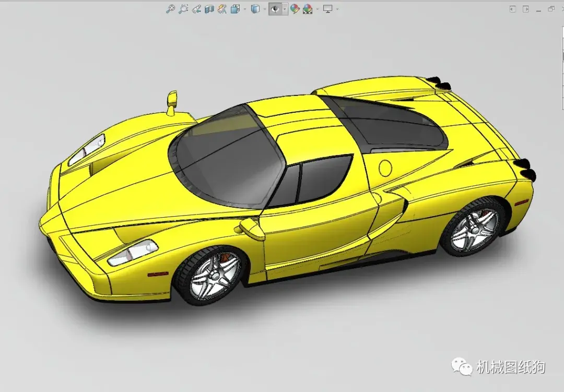The width and height of the screenshot is (564, 392).
Task: Activate the Zoom to Area tool
Action: point(183,9)
